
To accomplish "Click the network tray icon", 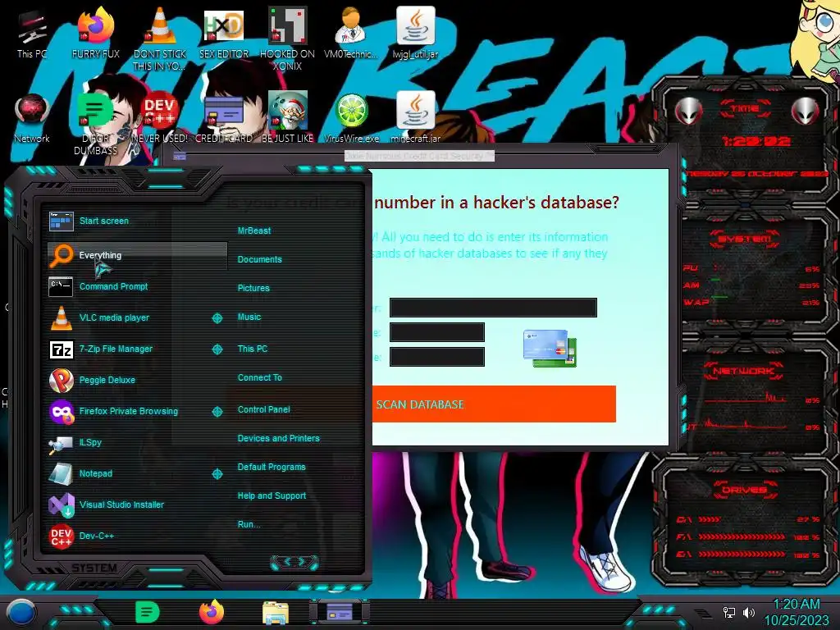I will (728, 612).
